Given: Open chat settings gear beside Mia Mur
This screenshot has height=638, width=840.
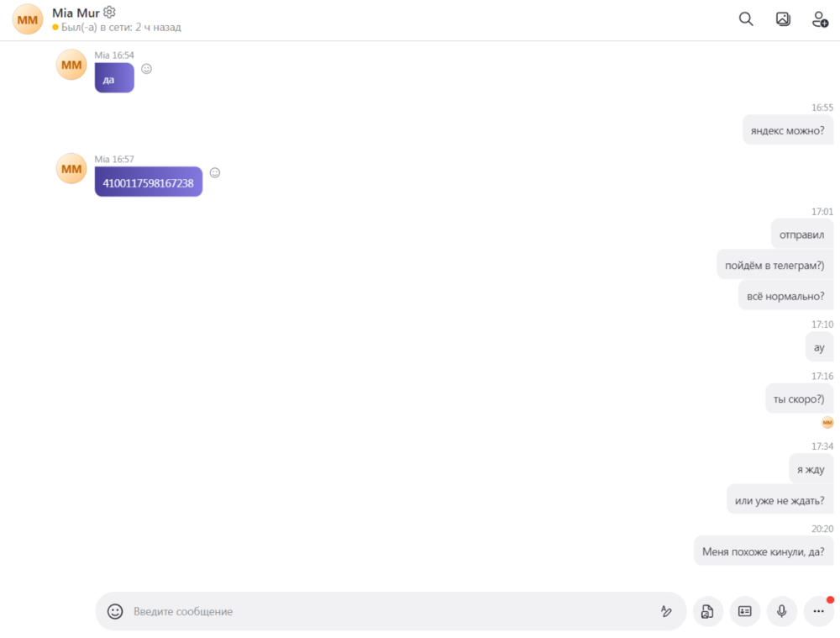Looking at the screenshot, I should [x=109, y=12].
